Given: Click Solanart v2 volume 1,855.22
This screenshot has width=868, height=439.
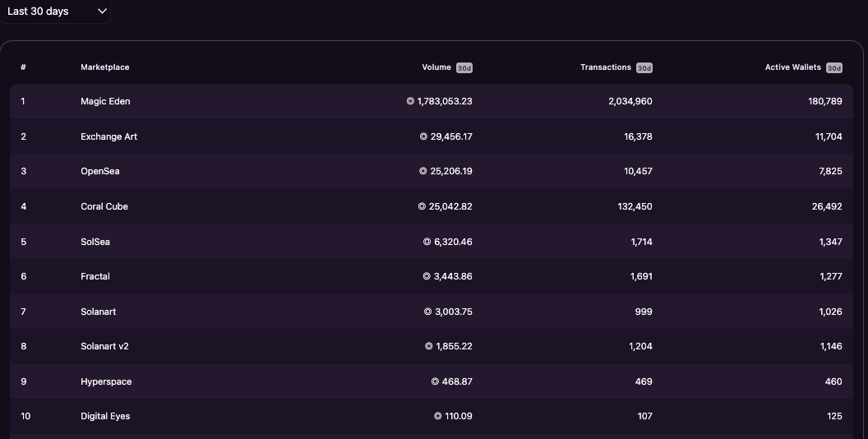Looking at the screenshot, I should pyautogui.click(x=454, y=346).
